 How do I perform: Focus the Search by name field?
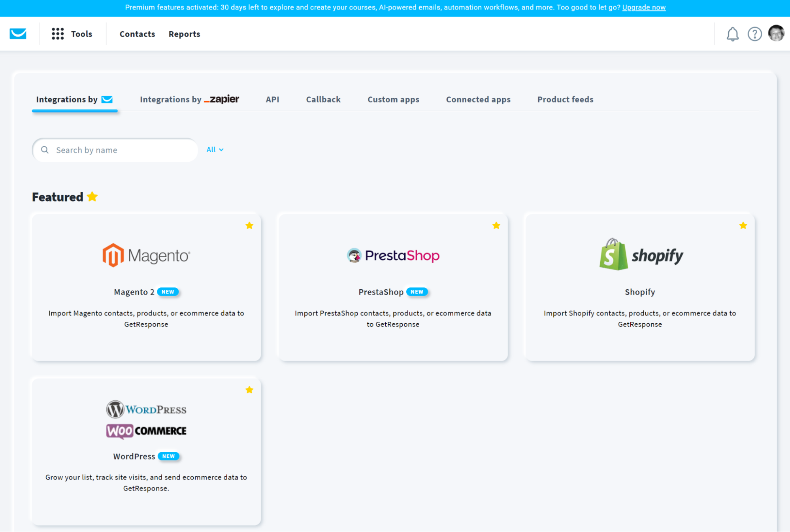[115, 150]
